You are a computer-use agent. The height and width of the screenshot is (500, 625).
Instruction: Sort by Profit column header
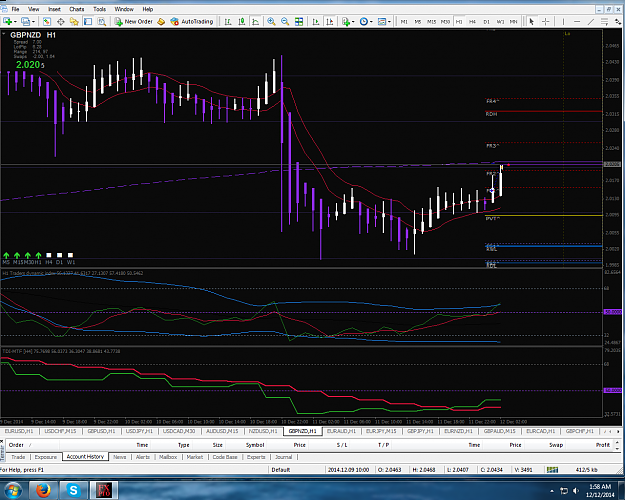coord(603,445)
